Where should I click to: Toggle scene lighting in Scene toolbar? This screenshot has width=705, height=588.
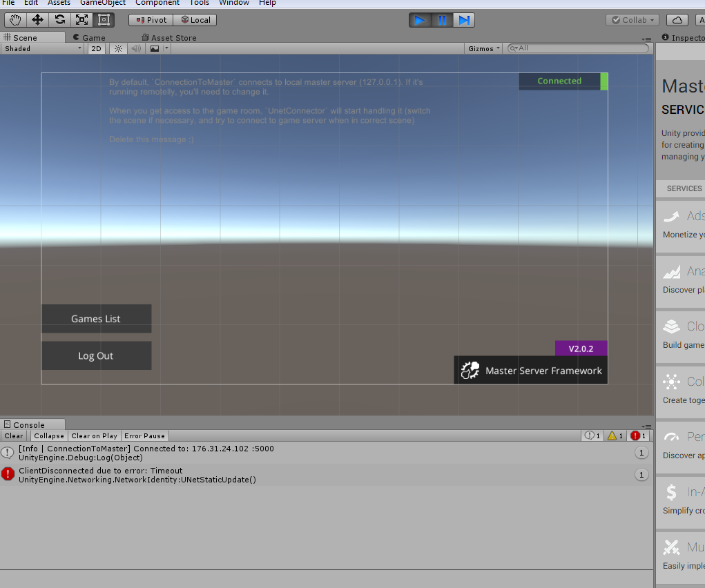117,49
